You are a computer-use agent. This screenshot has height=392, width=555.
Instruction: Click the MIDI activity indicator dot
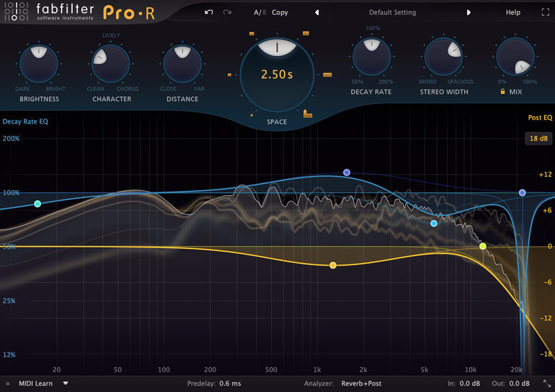(x=8, y=384)
